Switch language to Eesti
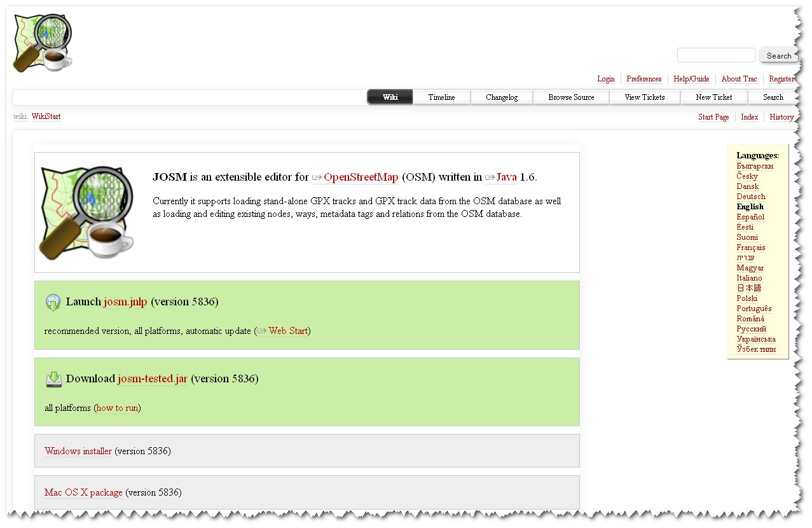 click(745, 227)
